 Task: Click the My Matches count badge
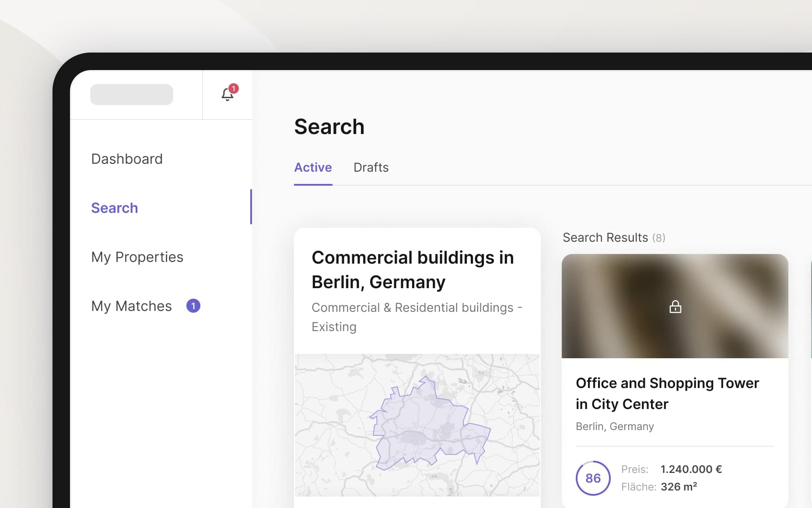point(193,306)
